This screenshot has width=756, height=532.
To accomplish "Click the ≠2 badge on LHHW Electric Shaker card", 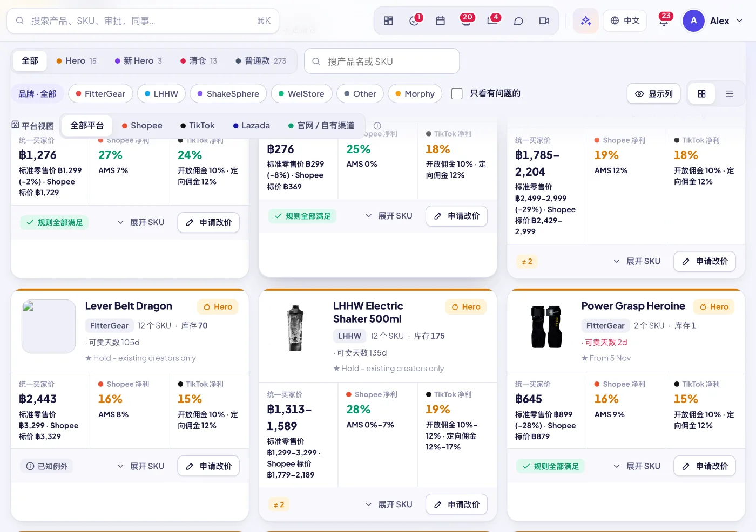I will click(279, 505).
